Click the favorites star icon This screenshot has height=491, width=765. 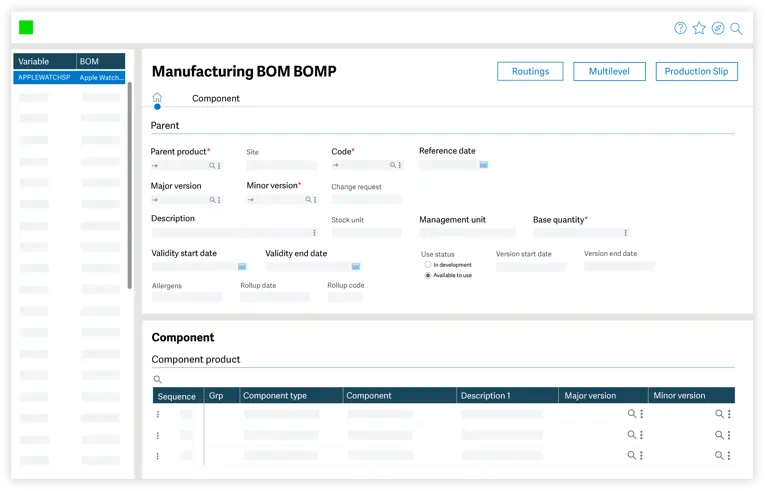coord(699,28)
